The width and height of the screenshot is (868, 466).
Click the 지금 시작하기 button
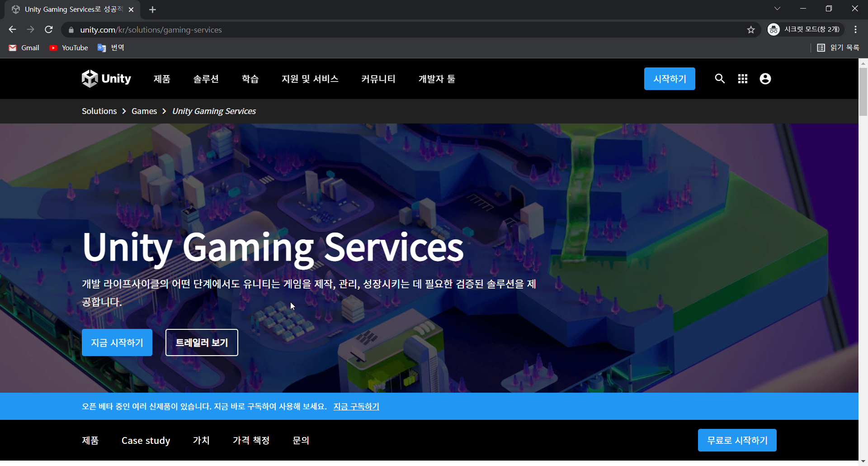[117, 342]
